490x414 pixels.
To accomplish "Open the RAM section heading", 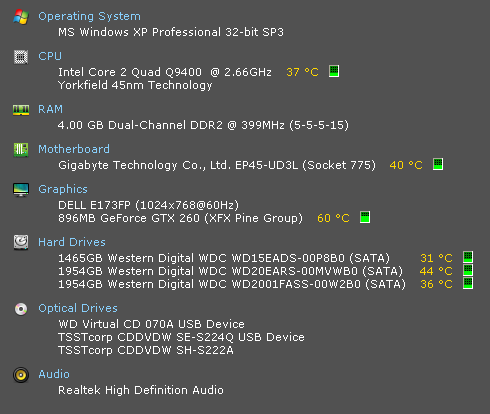I will (x=50, y=109).
